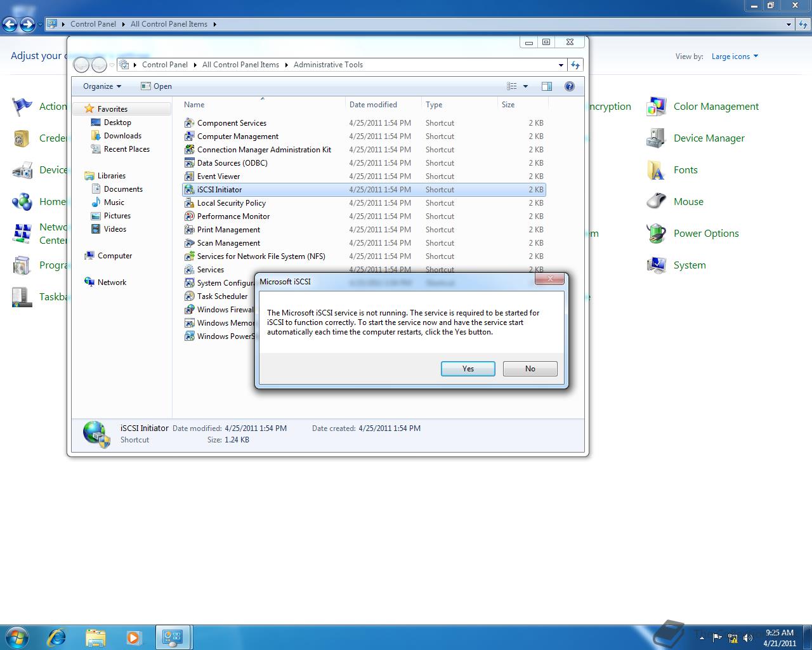Open Documents library in sidebar
Screen dimensions: 812x650
pos(123,189)
